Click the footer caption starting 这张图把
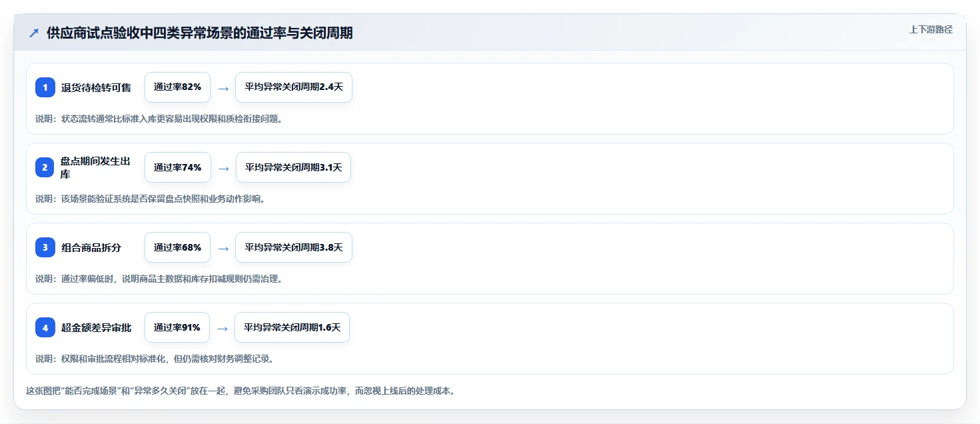This screenshot has width=980, height=424. point(241,391)
